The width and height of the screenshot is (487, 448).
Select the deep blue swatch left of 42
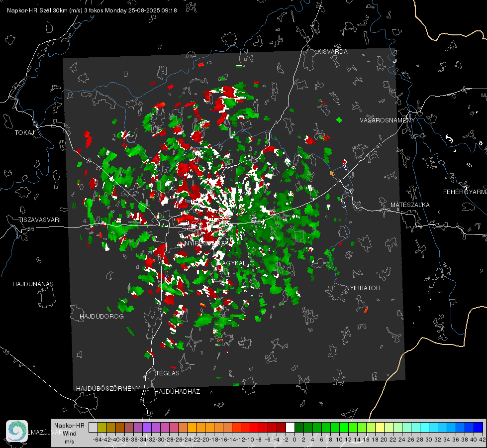coord(479,428)
